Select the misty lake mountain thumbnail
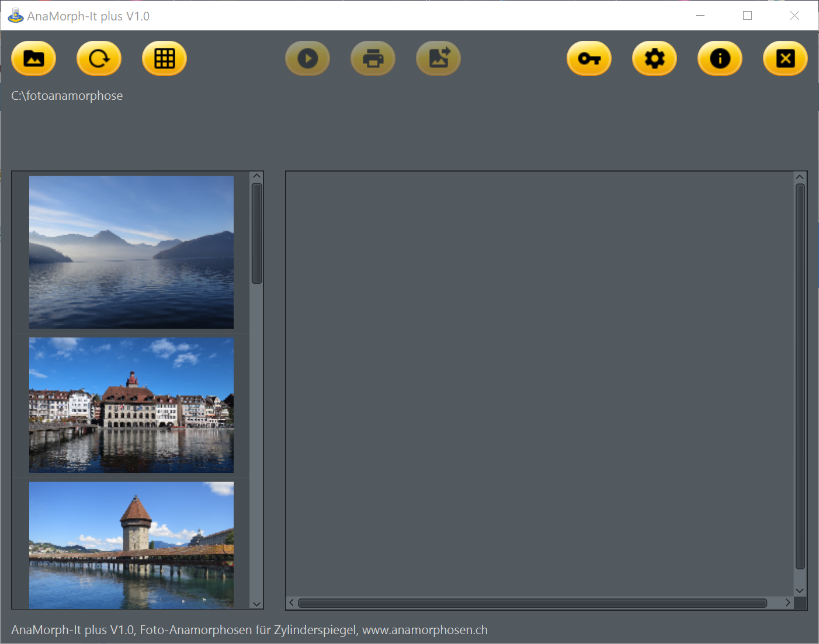The width and height of the screenshot is (819, 644). 131,252
